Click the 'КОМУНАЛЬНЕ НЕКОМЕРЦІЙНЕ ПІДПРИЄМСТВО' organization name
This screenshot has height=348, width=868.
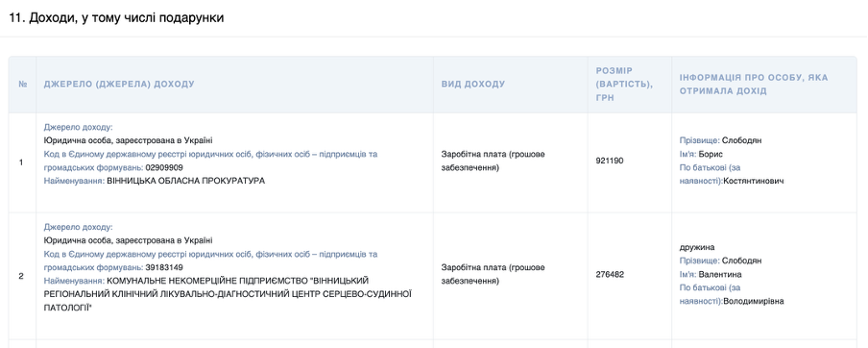pyautogui.click(x=227, y=294)
